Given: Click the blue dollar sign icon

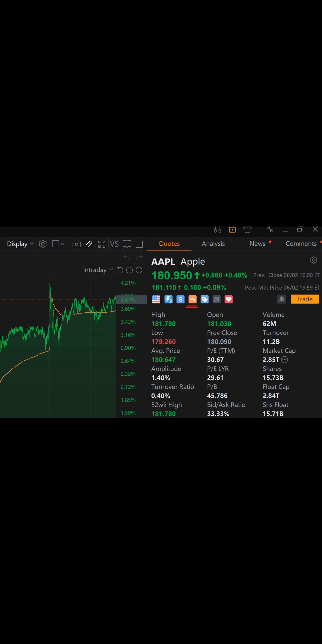Looking at the screenshot, I should pos(180,299).
